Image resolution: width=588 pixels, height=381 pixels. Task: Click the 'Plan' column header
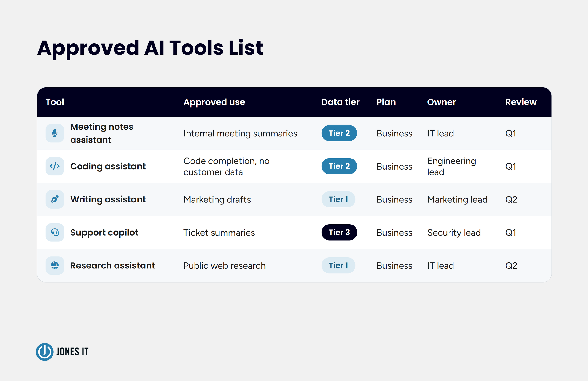[x=386, y=102]
